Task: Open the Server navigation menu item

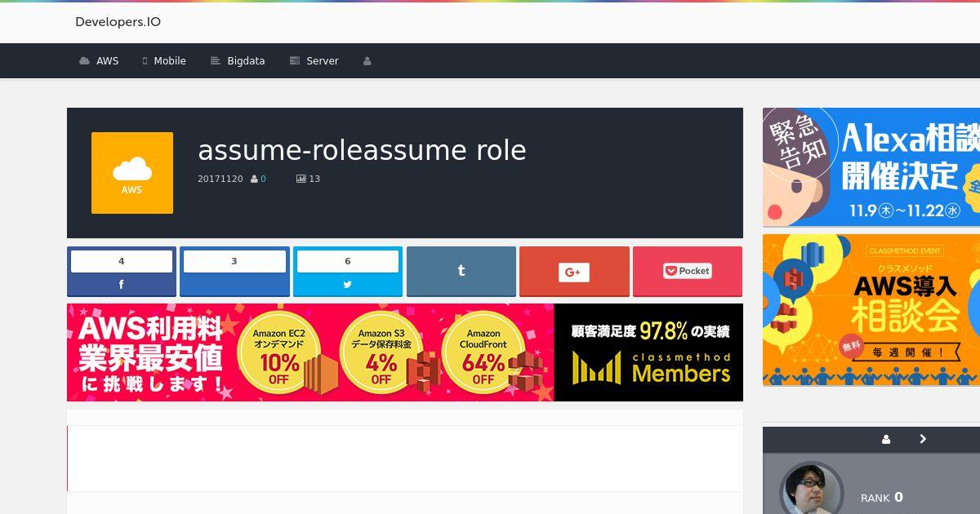Action: point(314,61)
